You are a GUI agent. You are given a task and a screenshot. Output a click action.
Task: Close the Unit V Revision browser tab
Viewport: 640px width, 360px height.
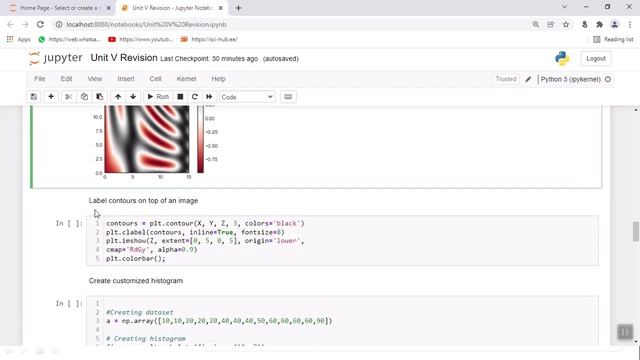pos(221,8)
